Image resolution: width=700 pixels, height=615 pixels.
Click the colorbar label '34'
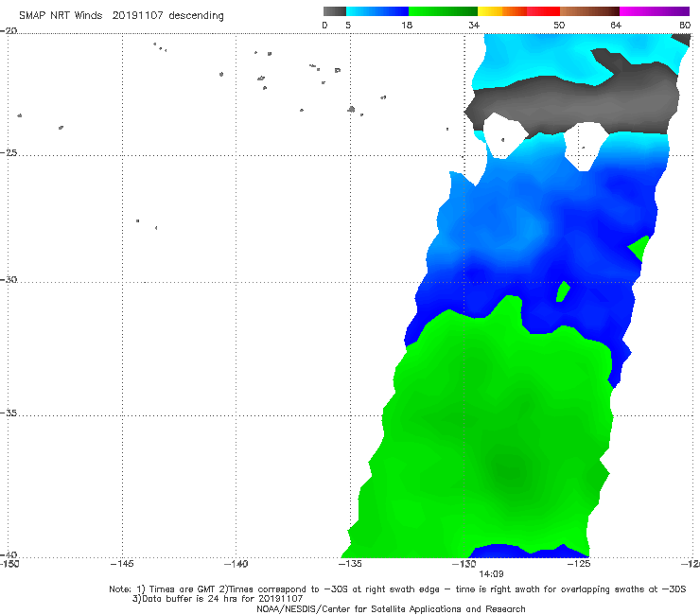click(x=474, y=26)
